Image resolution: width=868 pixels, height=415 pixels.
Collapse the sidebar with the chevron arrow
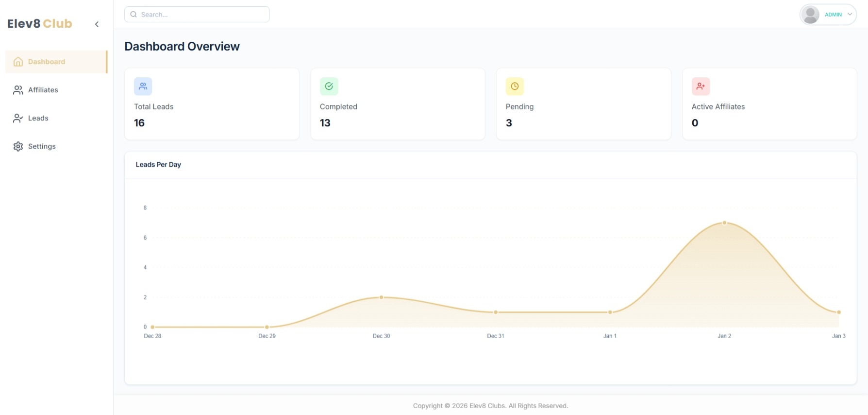pos(97,24)
